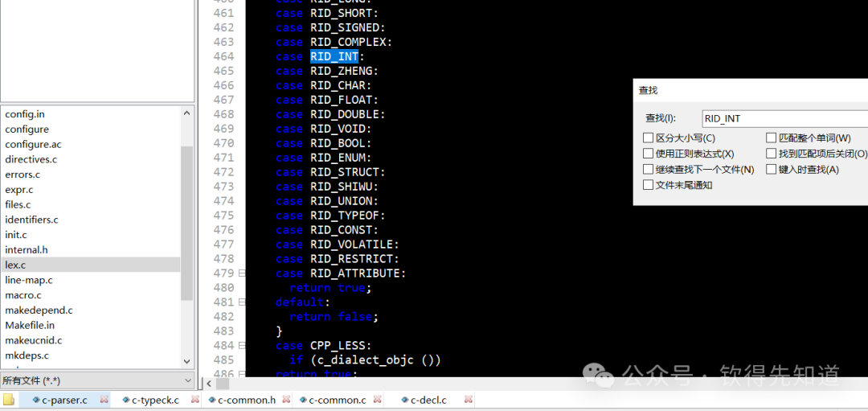Select expr.c in the file list
The image size is (868, 411).
click(x=19, y=190)
